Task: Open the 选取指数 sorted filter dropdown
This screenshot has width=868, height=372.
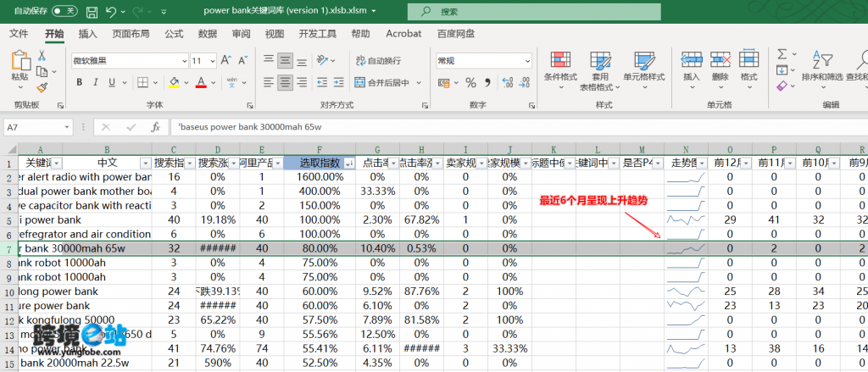Action: coord(348,164)
